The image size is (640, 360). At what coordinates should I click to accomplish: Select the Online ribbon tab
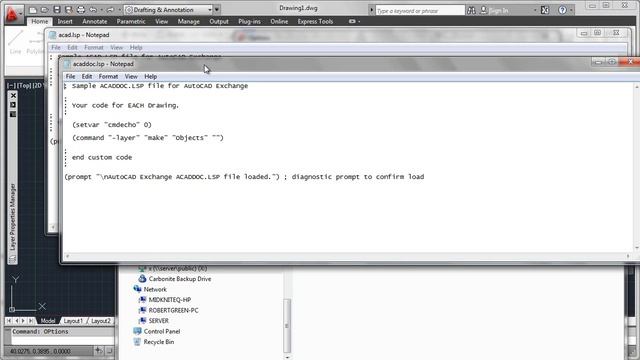coord(279,21)
